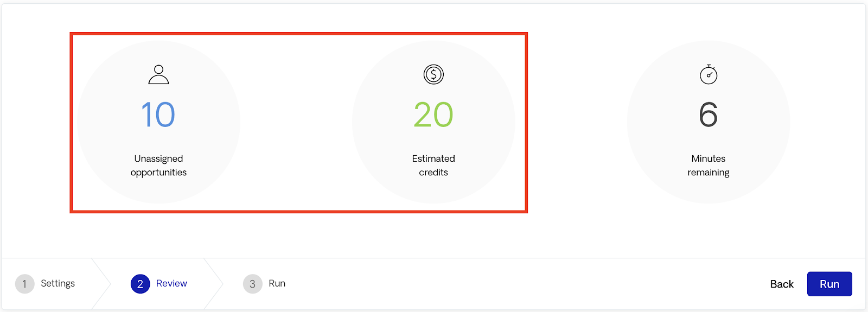868x312 pixels.
Task: Click the Run button
Action: [x=829, y=284]
